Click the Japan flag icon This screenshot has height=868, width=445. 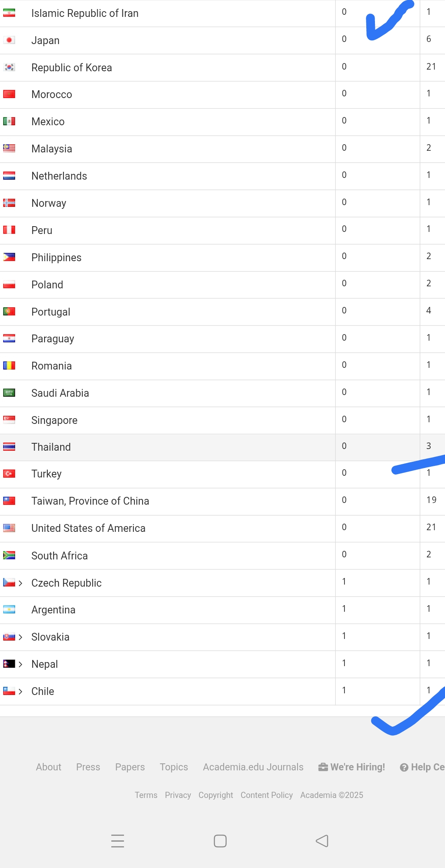(9, 40)
